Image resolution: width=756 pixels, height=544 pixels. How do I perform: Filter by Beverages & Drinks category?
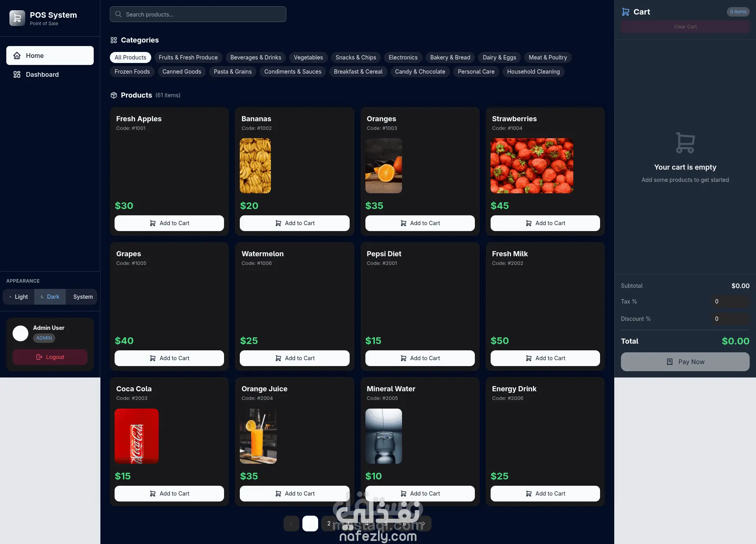256,57
